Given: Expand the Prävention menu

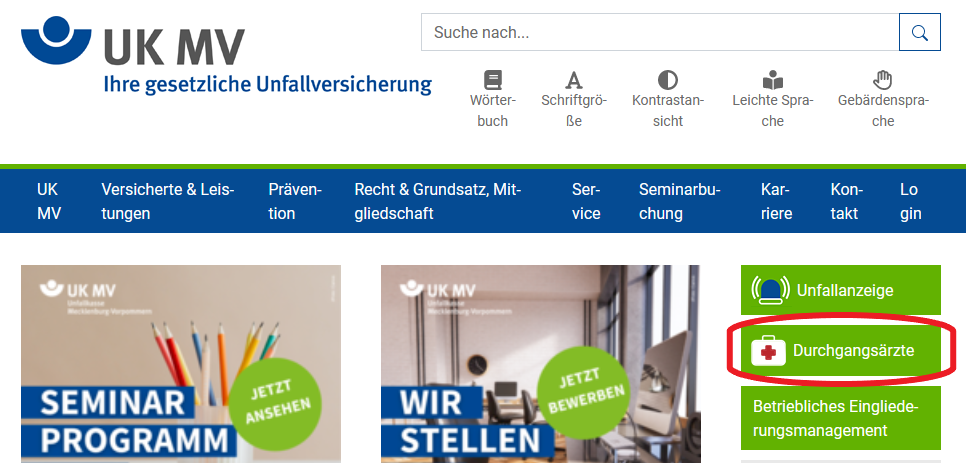Looking at the screenshot, I should coord(295,201).
